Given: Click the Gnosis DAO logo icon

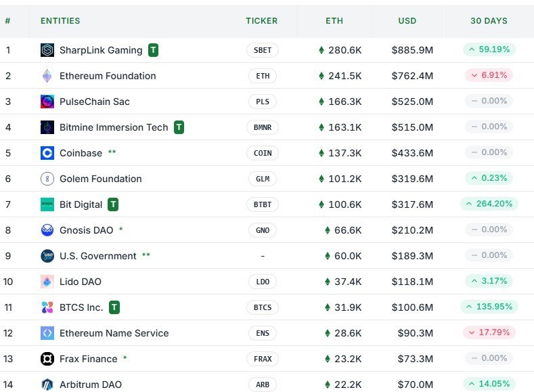Looking at the screenshot, I should (47, 230).
